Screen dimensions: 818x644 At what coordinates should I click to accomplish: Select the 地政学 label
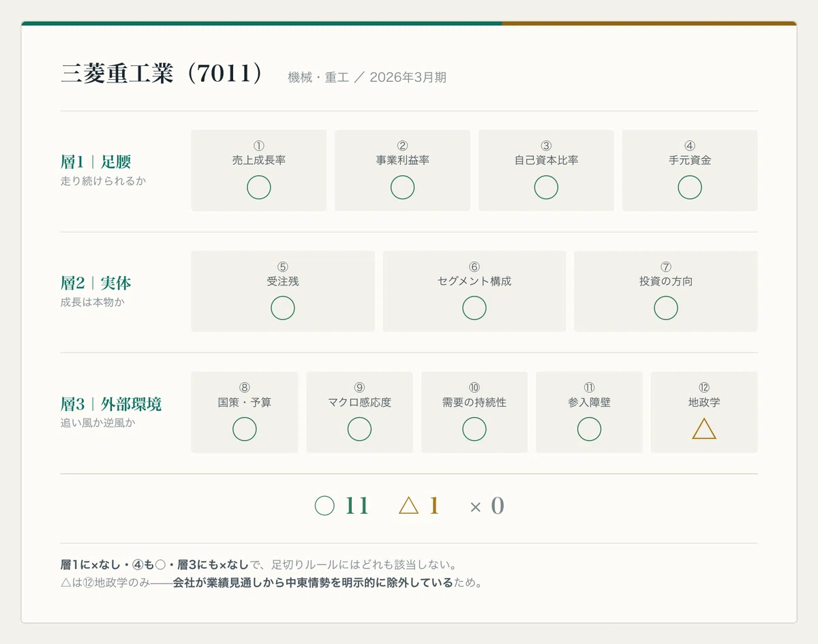pos(704,402)
